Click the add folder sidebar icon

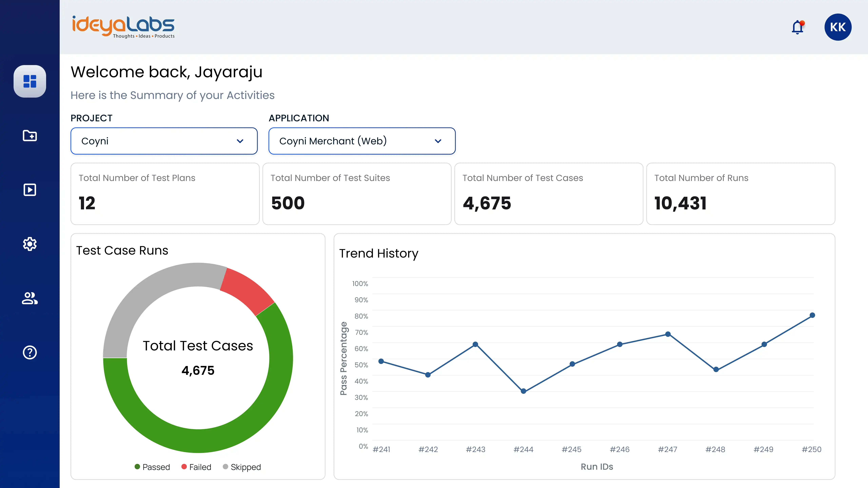[x=30, y=135]
